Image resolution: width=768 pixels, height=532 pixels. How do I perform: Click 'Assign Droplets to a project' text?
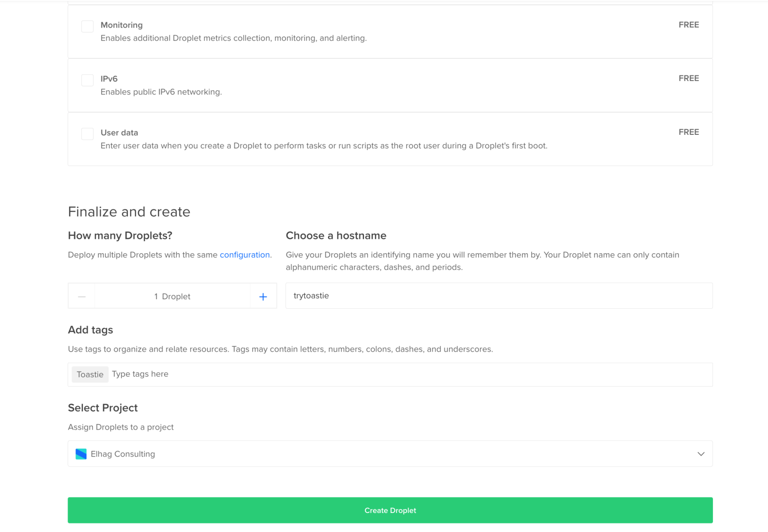pos(121,427)
